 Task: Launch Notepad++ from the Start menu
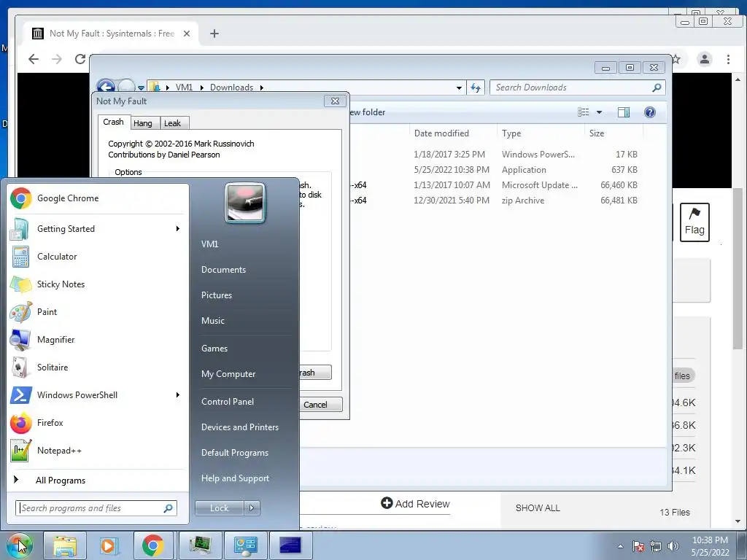(x=97, y=451)
